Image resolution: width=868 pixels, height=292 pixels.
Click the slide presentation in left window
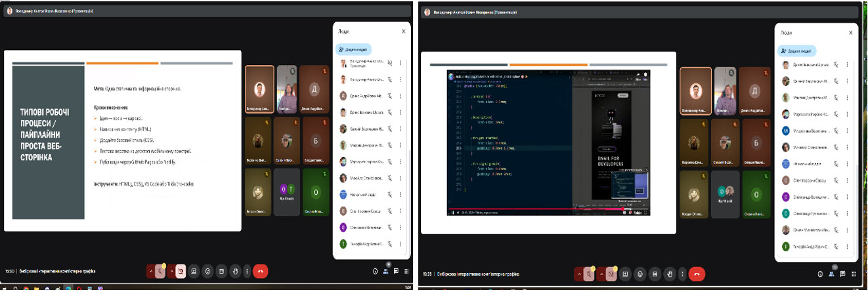(x=123, y=140)
